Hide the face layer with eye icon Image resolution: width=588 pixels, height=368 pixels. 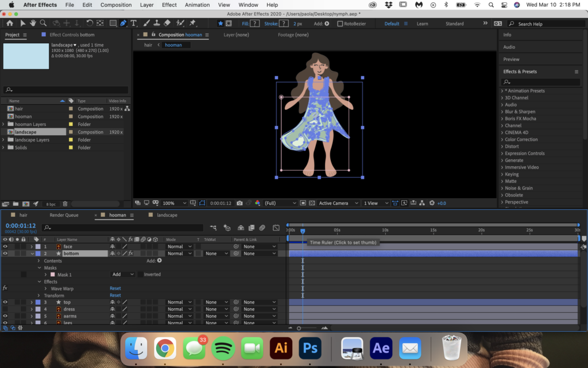point(5,247)
